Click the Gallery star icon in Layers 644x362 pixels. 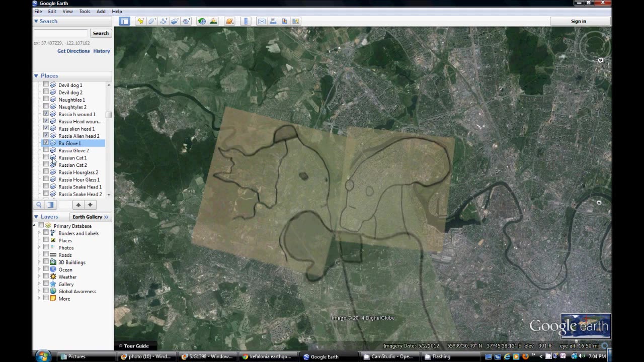tap(53, 284)
